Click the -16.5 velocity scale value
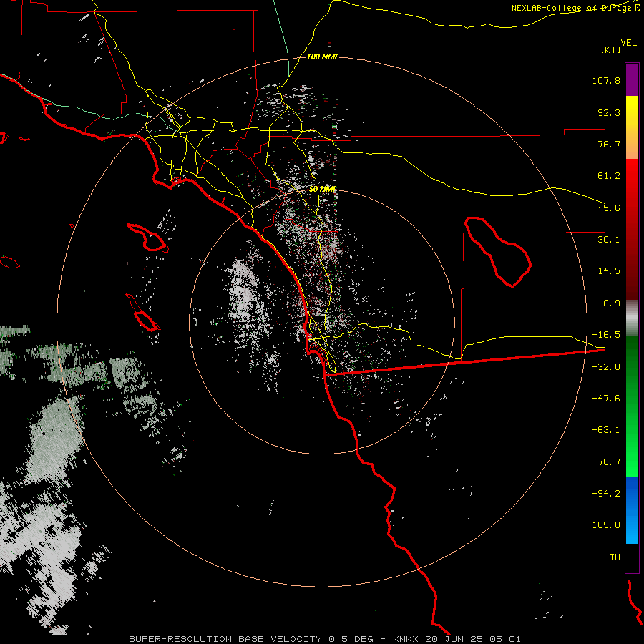The width and height of the screenshot is (644, 644). tap(606, 335)
